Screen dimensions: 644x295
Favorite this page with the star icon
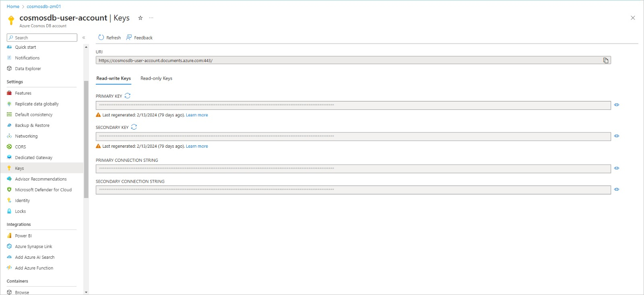[x=140, y=18]
